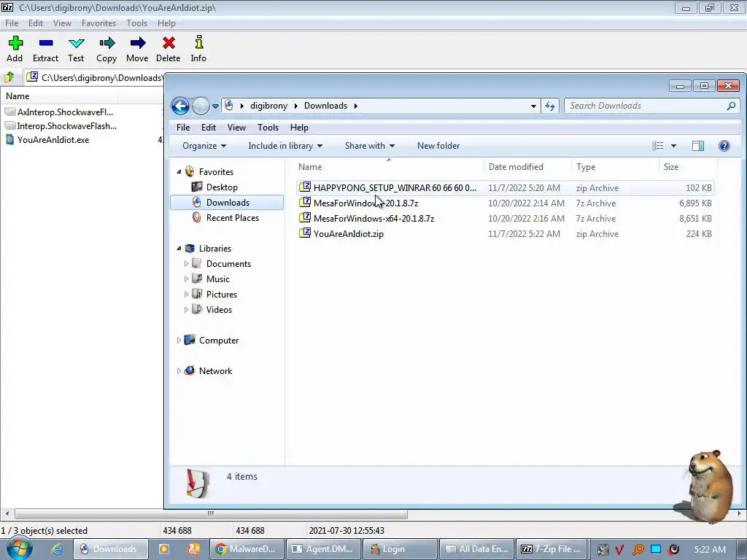Open Recent Places in navigation pane
The height and width of the screenshot is (560, 747).
(233, 217)
